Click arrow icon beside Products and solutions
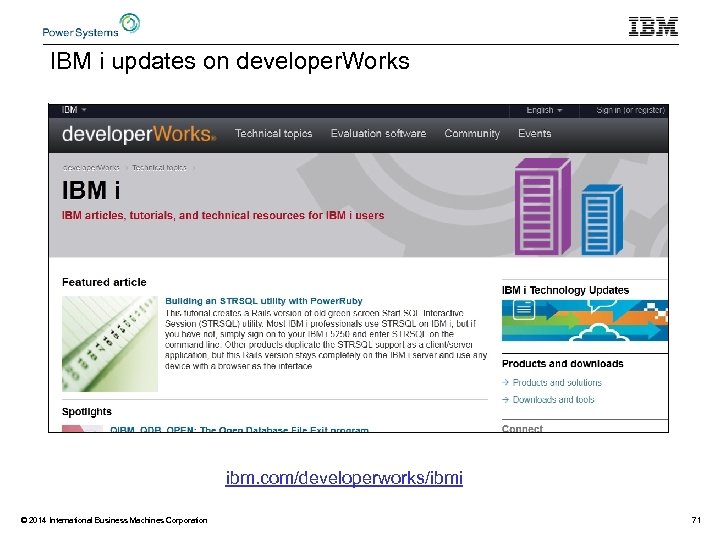The height and width of the screenshot is (540, 720). 506,382
